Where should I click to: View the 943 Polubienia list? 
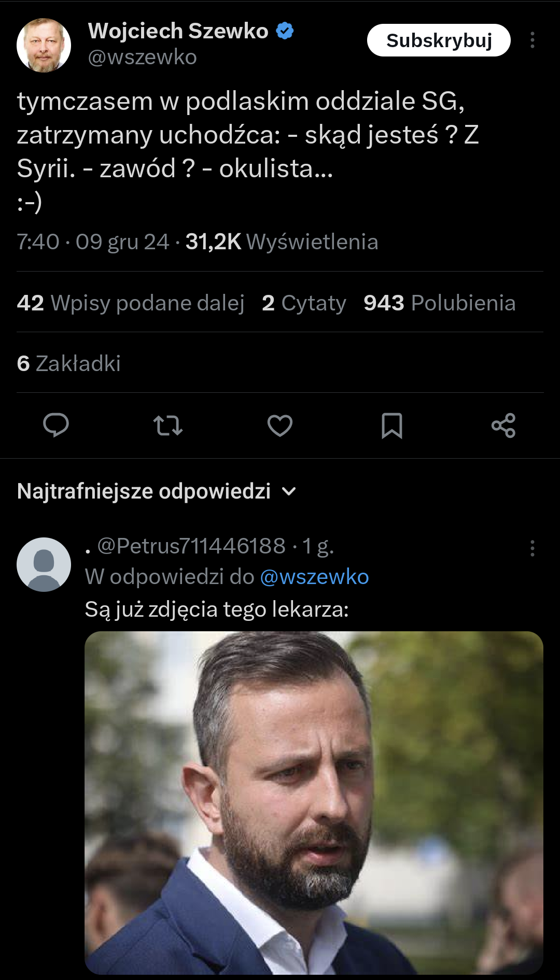(439, 303)
